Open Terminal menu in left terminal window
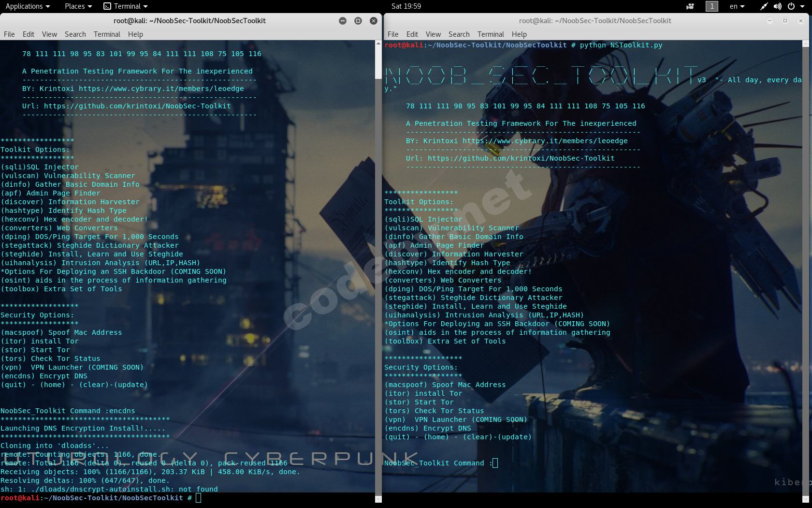The height and width of the screenshot is (508, 812). point(107,34)
